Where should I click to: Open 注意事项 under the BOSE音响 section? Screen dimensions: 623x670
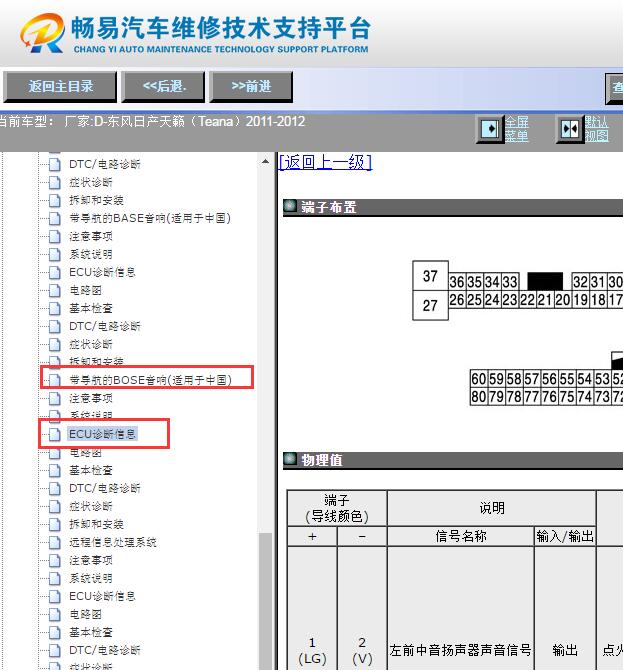[91, 399]
